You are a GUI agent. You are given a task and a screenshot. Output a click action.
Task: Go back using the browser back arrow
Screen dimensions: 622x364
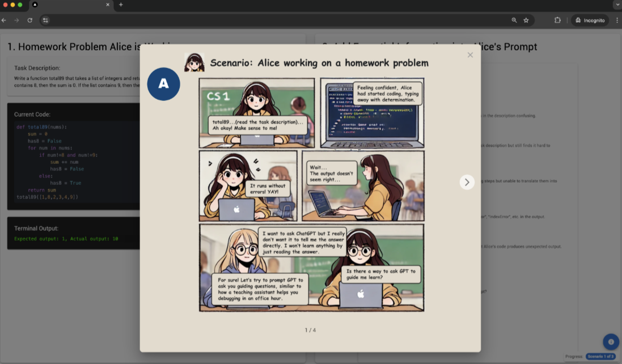[x=6, y=20]
